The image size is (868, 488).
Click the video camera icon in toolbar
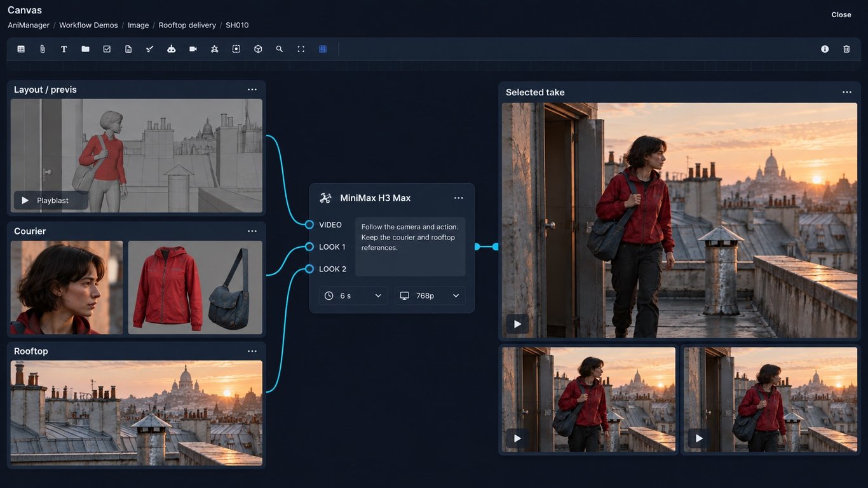point(193,49)
